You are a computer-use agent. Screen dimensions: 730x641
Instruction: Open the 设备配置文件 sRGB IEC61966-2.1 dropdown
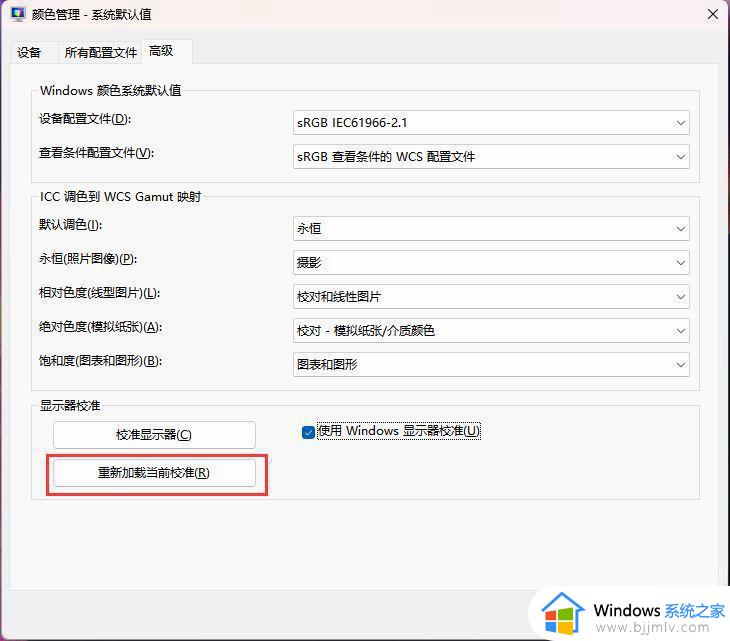491,123
